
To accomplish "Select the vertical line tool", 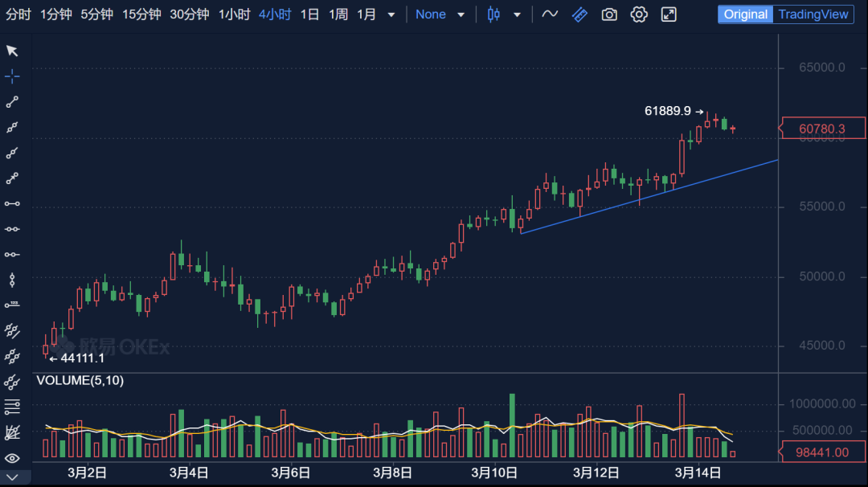I will [x=12, y=280].
